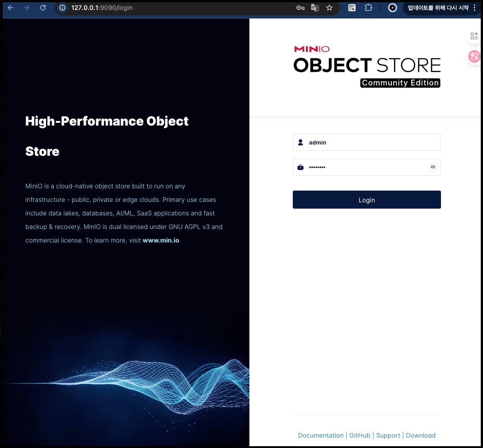Focus the password input field
The width and height of the screenshot is (483, 448).
366,167
